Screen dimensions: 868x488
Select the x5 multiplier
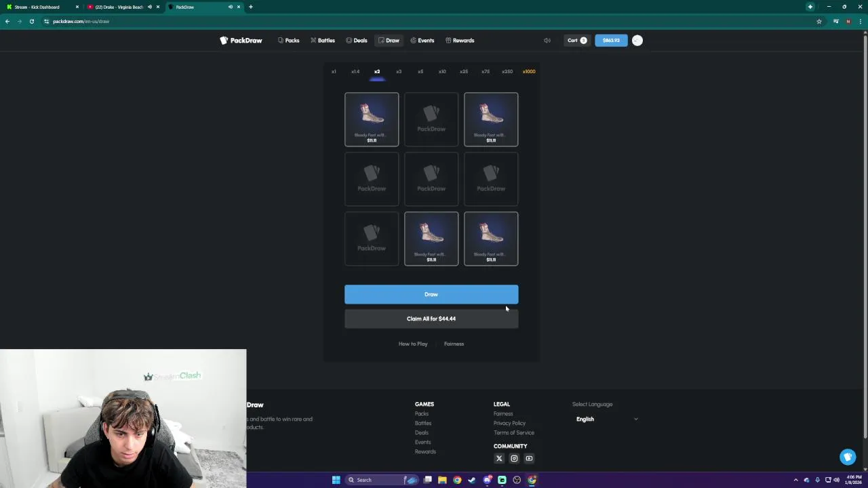(x=420, y=72)
